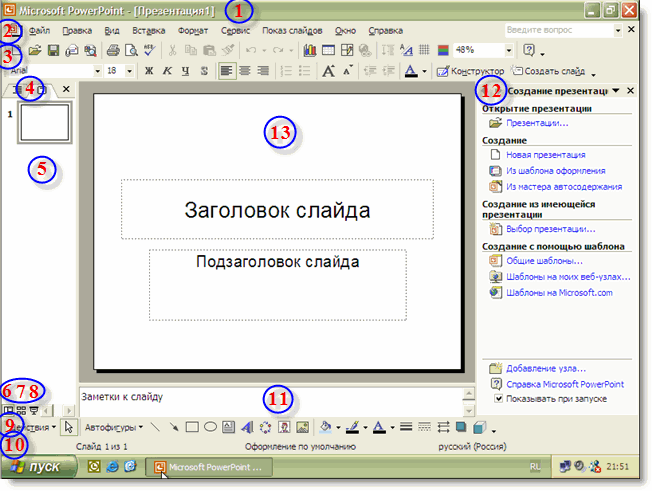The image size is (652, 491).
Task: Insert a chart from toolbar
Action: (310, 51)
